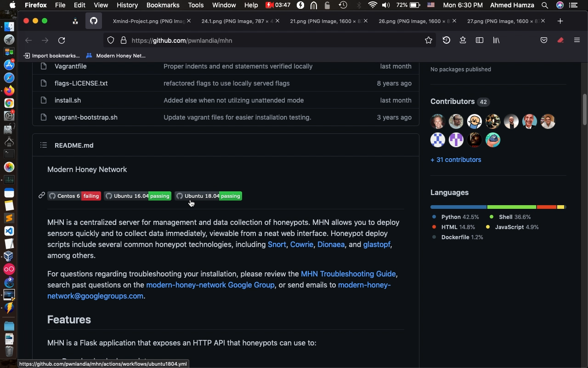Open macOS Spotlight search icon
This screenshot has width=588, height=368.
[544, 6]
